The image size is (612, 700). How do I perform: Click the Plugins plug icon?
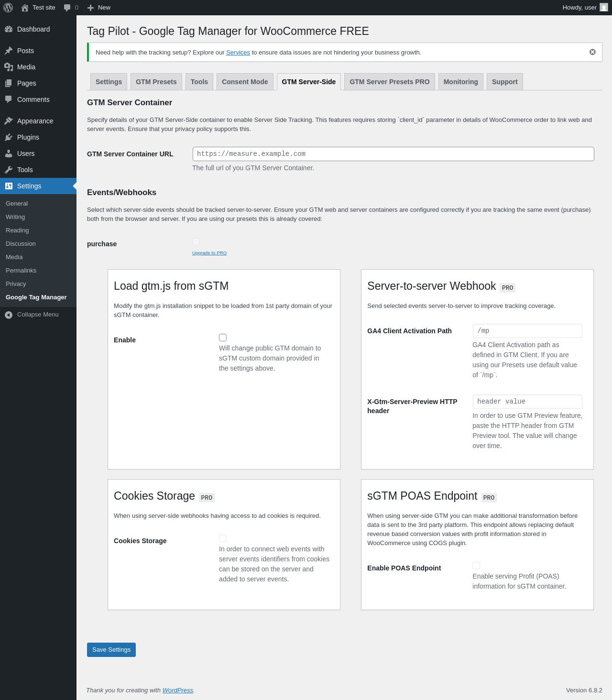(9, 137)
